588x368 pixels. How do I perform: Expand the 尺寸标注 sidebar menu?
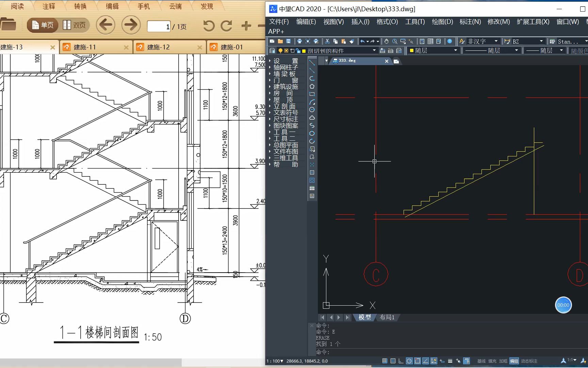coord(285,119)
